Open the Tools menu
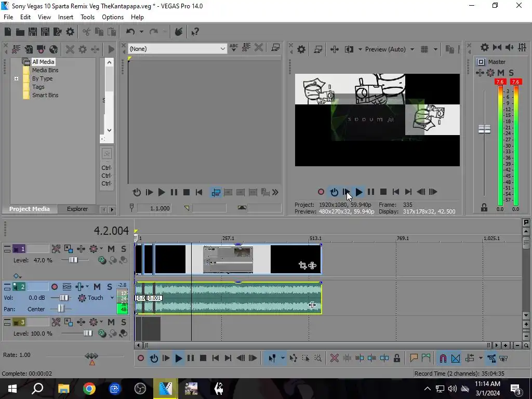This screenshot has width=532, height=399. [x=87, y=17]
